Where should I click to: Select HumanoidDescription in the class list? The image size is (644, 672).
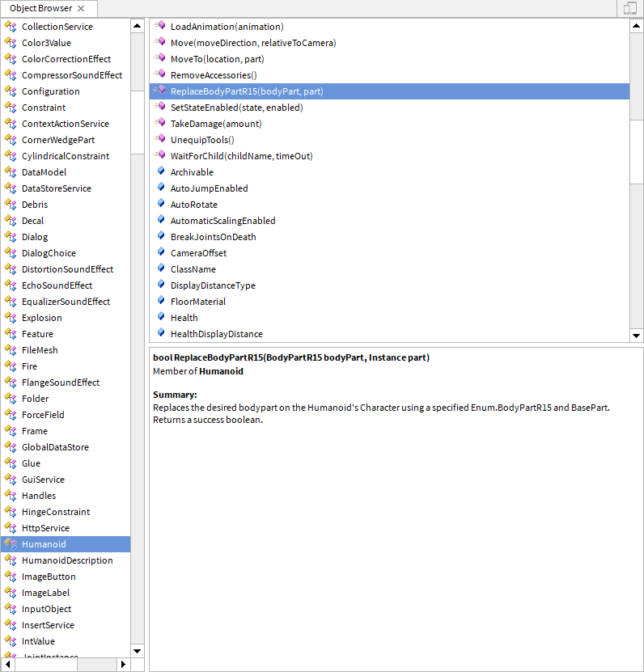click(x=67, y=560)
